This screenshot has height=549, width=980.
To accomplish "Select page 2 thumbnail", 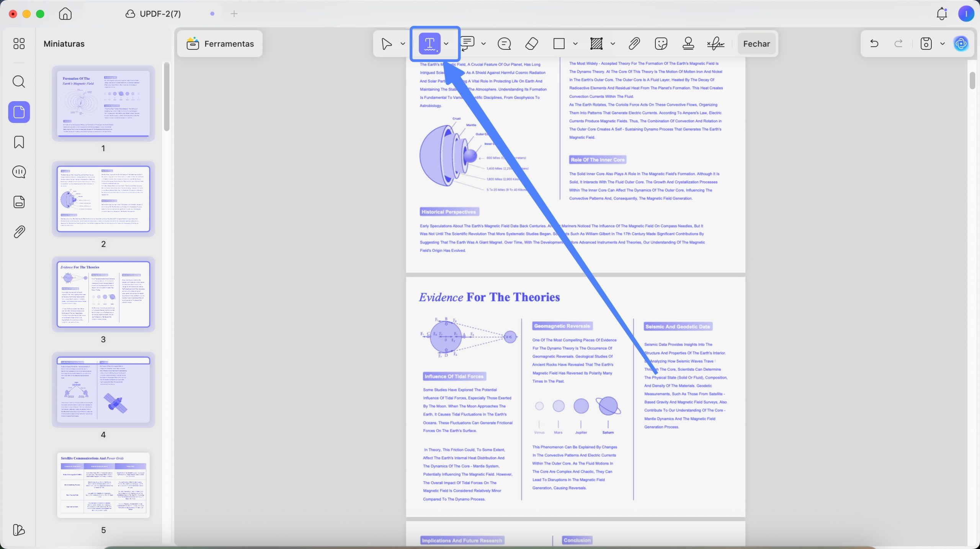I will (103, 199).
